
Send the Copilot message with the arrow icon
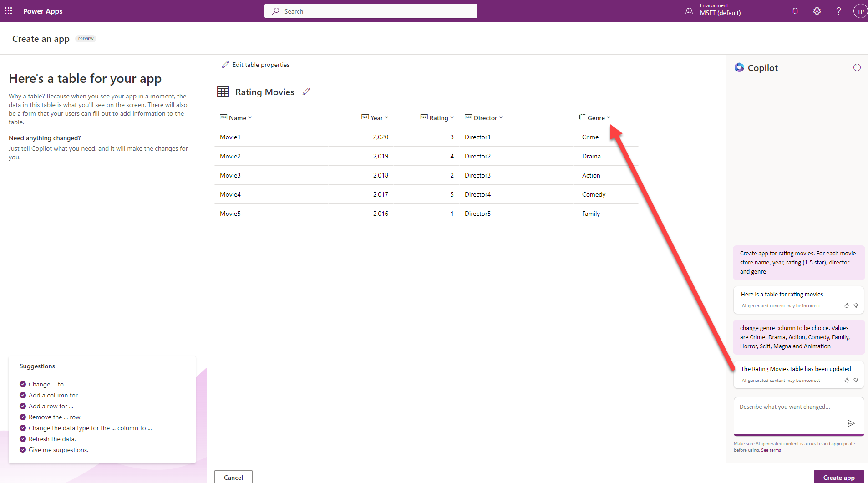coord(850,423)
